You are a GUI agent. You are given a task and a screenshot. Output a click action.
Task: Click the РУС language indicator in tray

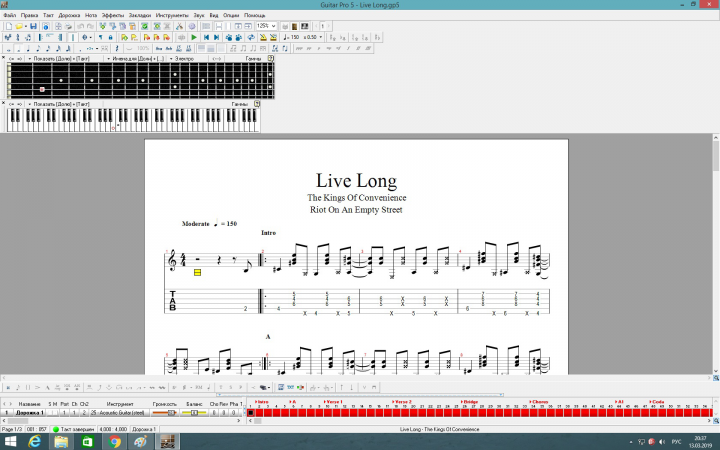point(676,442)
